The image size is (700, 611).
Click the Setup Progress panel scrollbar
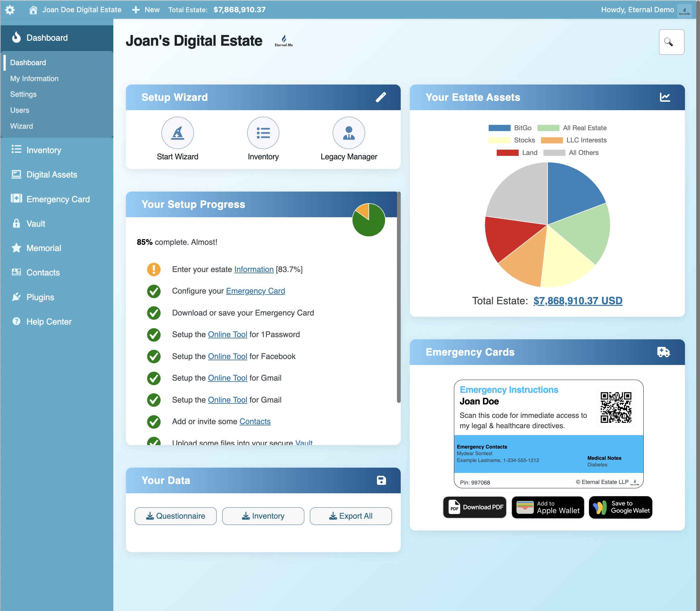[398, 297]
